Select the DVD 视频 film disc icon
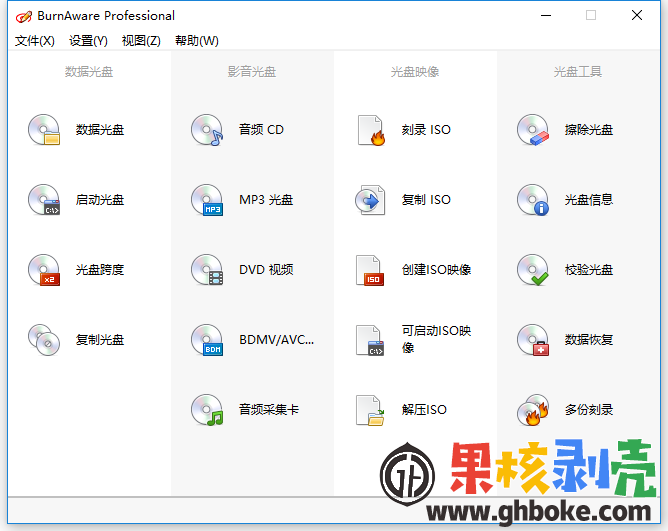668x531 pixels. coord(207,270)
